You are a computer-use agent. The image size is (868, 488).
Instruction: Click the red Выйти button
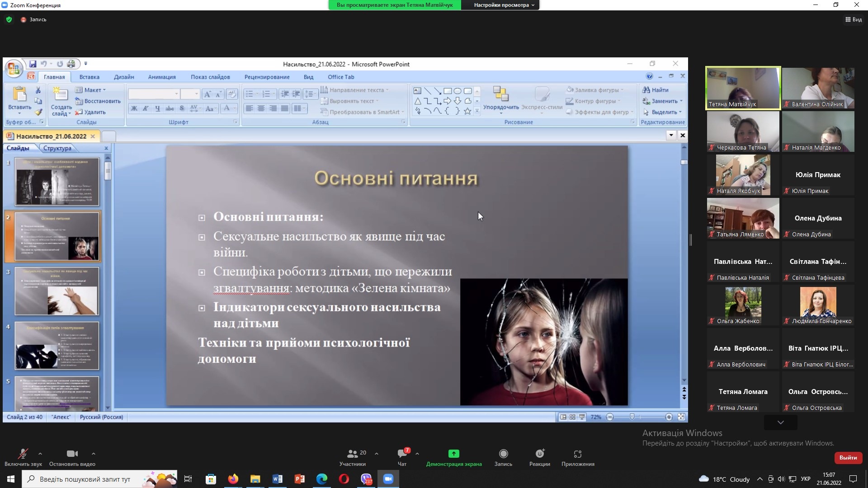pyautogui.click(x=848, y=458)
